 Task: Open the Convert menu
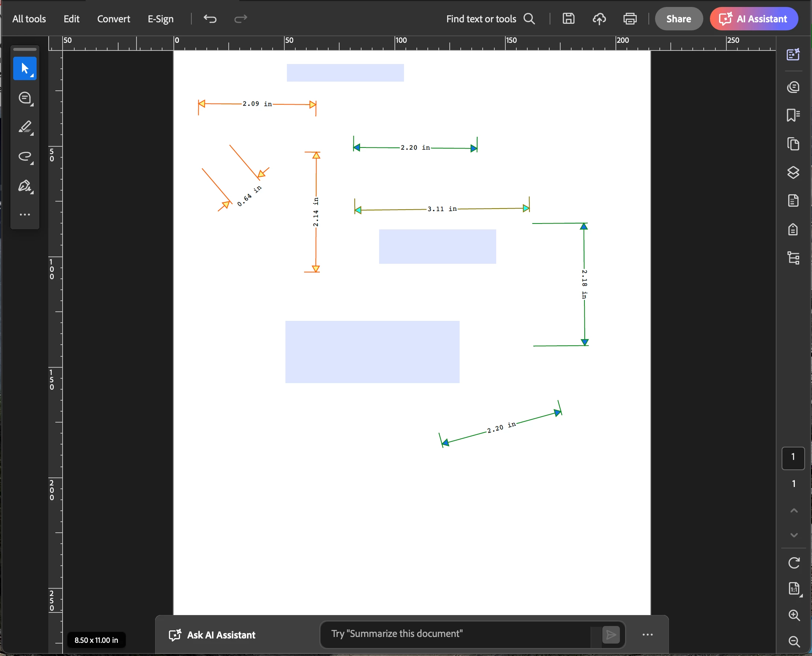click(113, 19)
